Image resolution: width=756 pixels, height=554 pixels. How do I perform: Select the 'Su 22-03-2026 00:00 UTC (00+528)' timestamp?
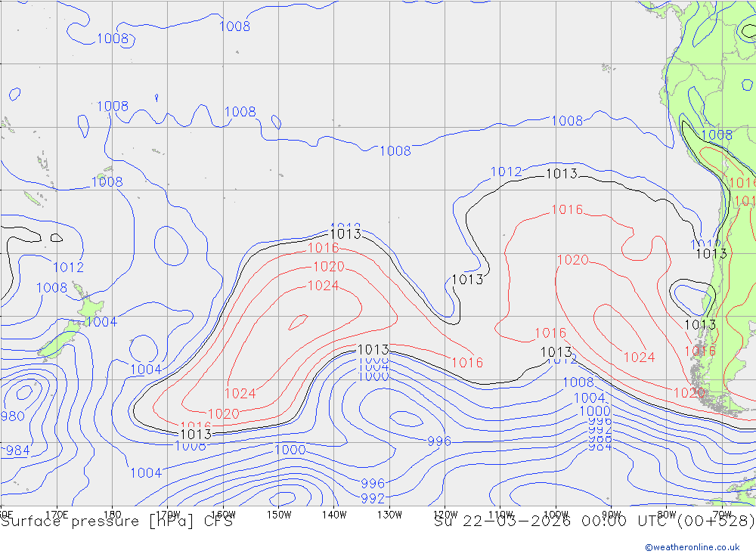[x=594, y=521]
